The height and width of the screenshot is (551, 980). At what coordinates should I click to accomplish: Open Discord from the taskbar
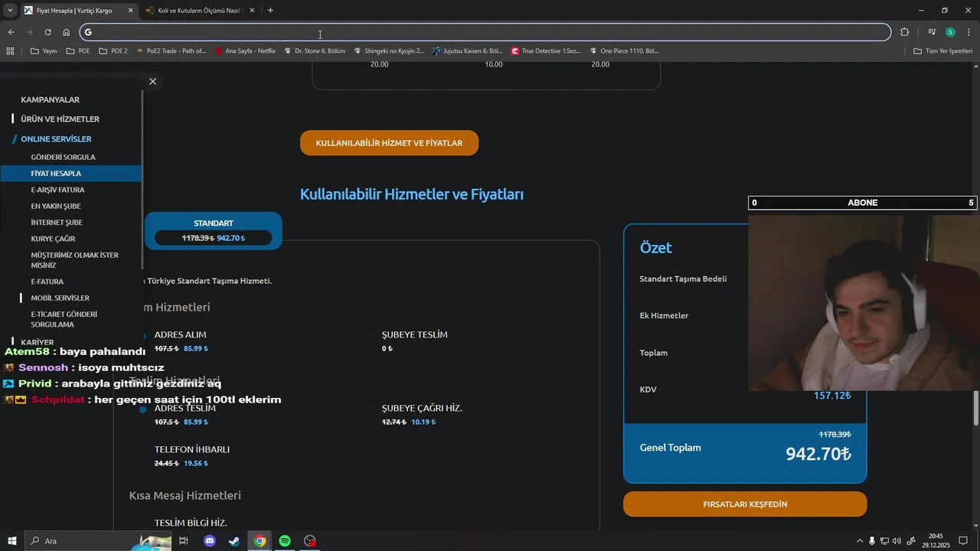click(210, 541)
